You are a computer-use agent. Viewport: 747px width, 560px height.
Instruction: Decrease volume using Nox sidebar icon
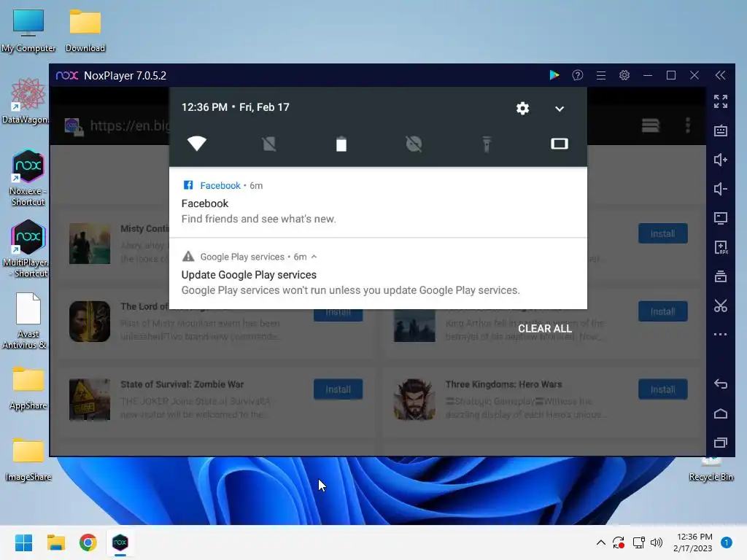click(x=720, y=189)
